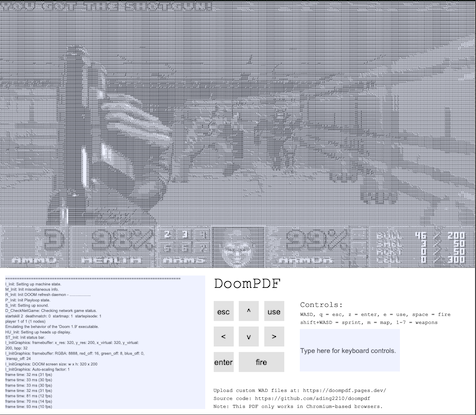Click the console log output area
The width and height of the screenshot is (476, 415).
[105, 342]
